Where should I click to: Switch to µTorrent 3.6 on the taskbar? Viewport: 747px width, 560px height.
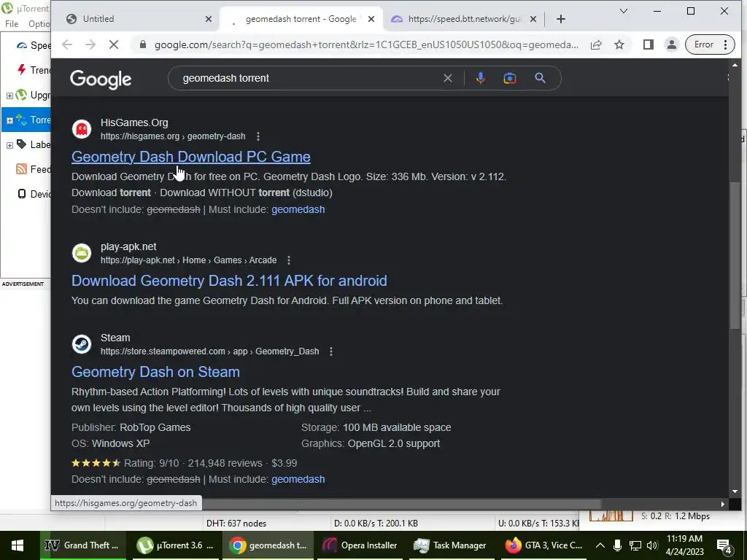(175, 545)
